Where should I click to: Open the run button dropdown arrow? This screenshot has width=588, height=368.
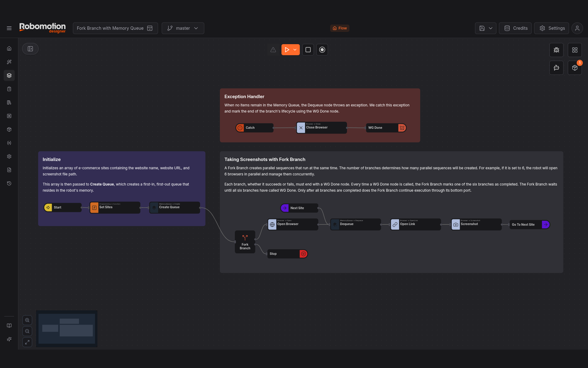[x=295, y=50]
